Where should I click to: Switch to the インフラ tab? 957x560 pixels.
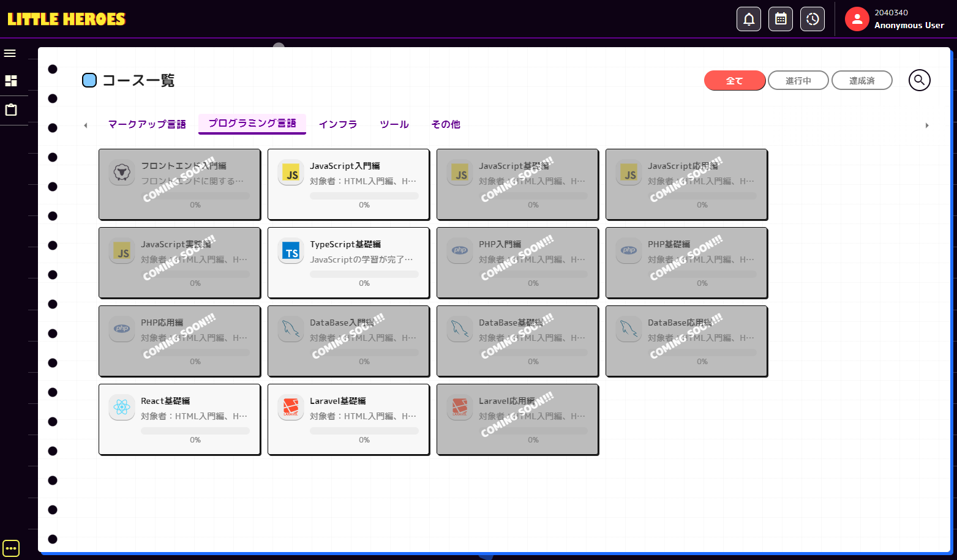click(338, 124)
